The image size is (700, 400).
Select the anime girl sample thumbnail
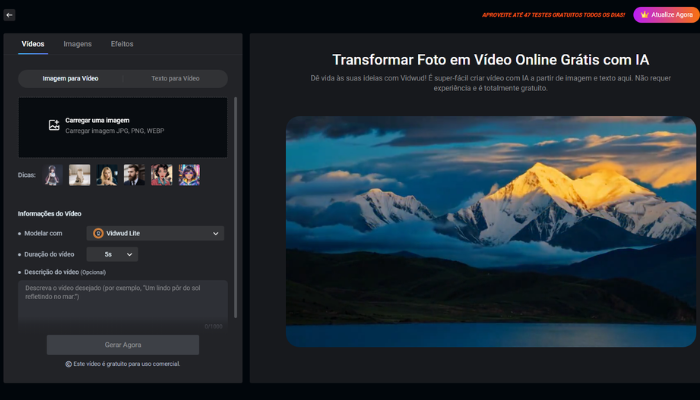pos(52,175)
